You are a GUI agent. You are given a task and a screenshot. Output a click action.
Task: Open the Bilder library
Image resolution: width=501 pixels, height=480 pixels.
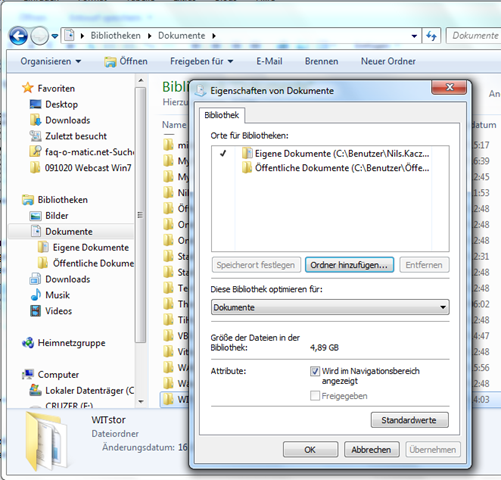(49, 216)
